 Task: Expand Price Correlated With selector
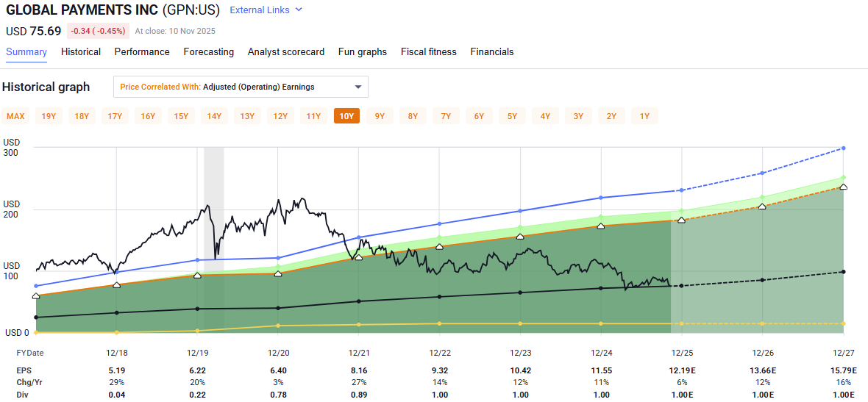click(241, 87)
